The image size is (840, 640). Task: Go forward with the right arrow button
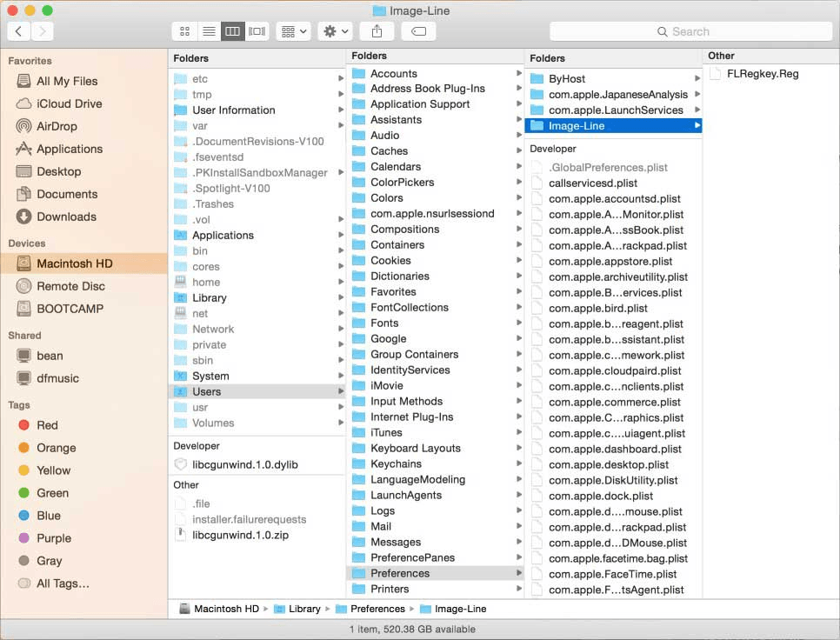tap(43, 31)
